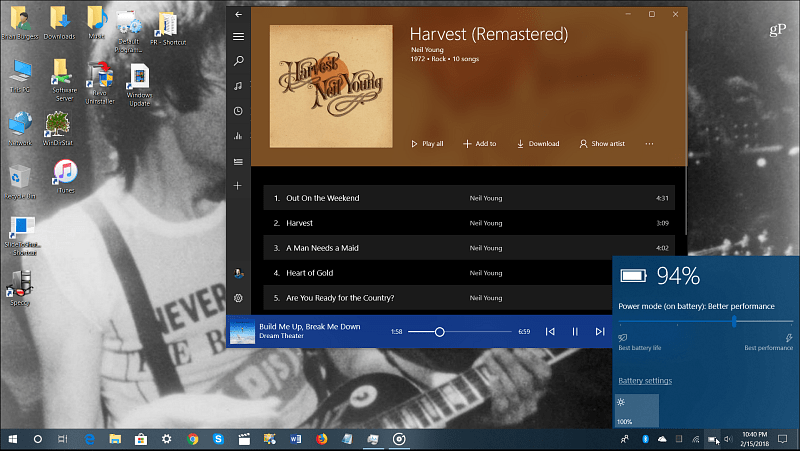This screenshot has width=800, height=451.
Task: Open the hamburger menu in Groove Music
Action: pyautogui.click(x=238, y=36)
